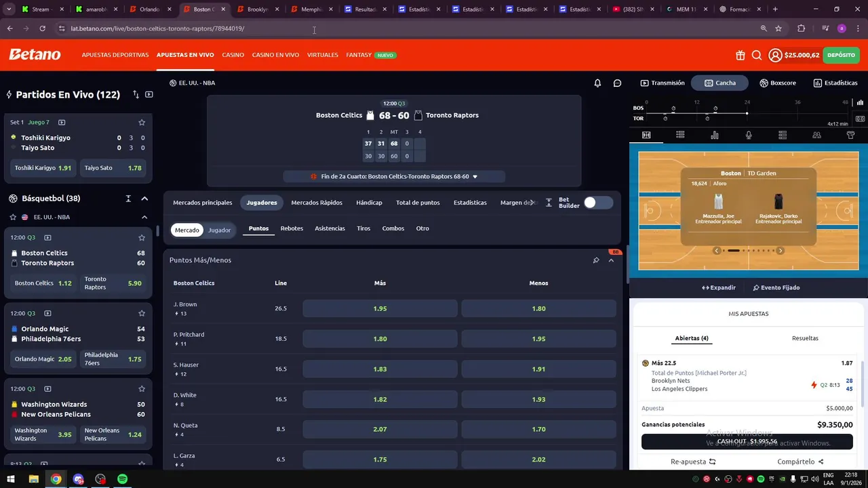The width and height of the screenshot is (868, 488).
Task: Click the court view icon under timeline
Action: pos(646,135)
